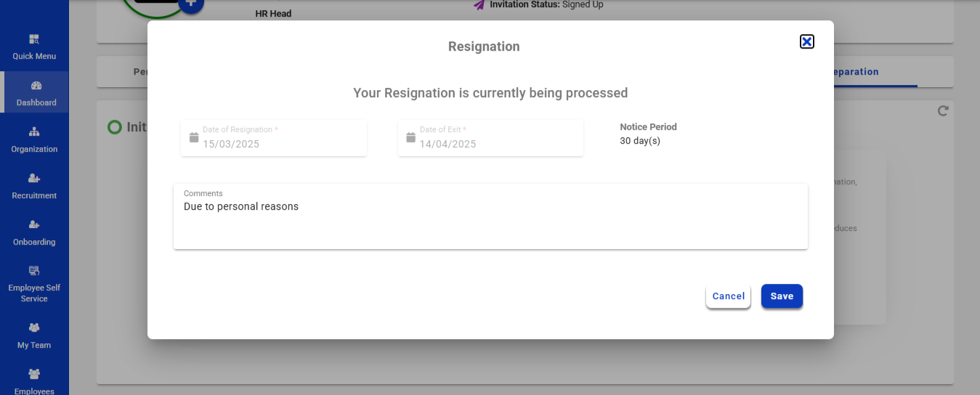Click the refresh icon at top right
Image resolution: width=980 pixels, height=395 pixels.
943,111
